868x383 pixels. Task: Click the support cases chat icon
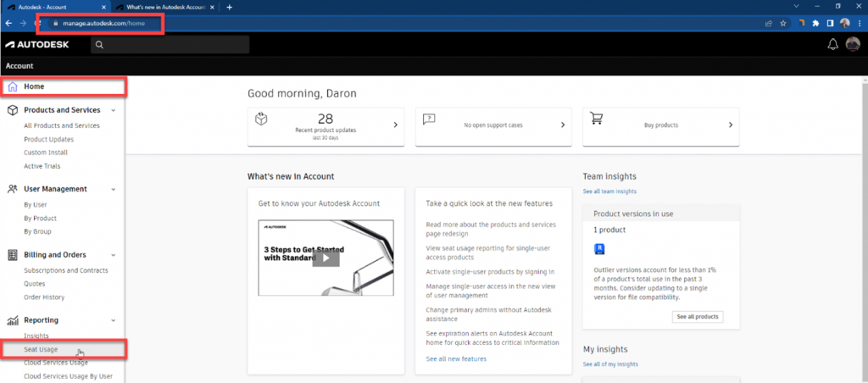pyautogui.click(x=428, y=119)
